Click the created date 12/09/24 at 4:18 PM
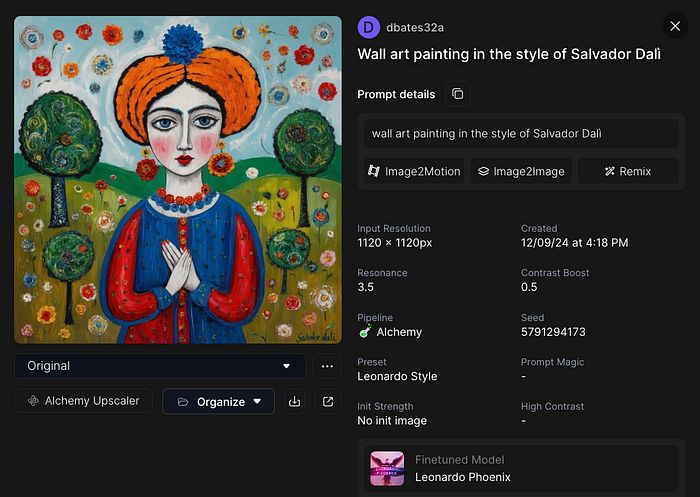 click(575, 243)
